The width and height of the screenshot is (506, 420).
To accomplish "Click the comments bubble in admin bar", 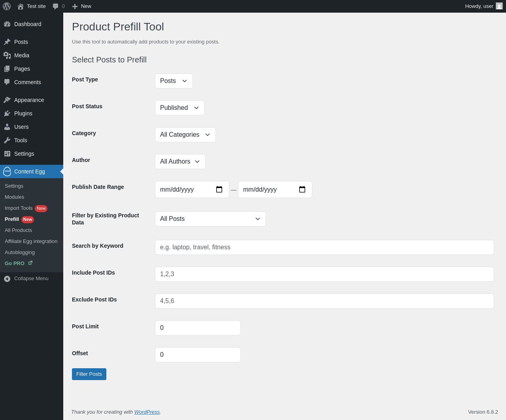I will coord(56,6).
